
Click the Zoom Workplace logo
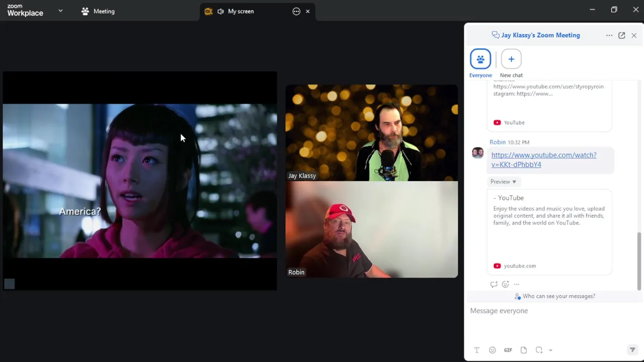click(x=25, y=11)
